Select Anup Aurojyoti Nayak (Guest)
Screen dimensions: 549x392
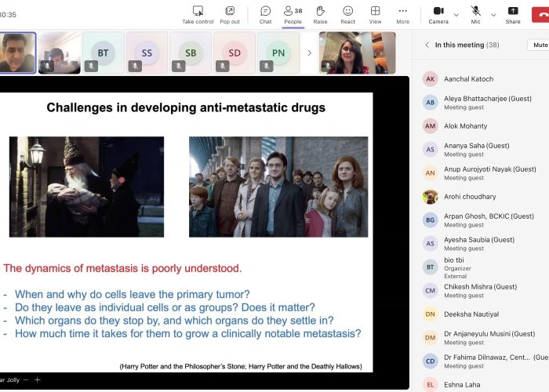[484, 173]
